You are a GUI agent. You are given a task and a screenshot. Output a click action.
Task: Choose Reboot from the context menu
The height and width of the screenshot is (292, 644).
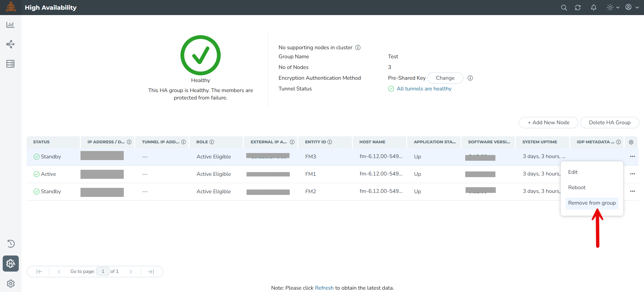pos(577,188)
